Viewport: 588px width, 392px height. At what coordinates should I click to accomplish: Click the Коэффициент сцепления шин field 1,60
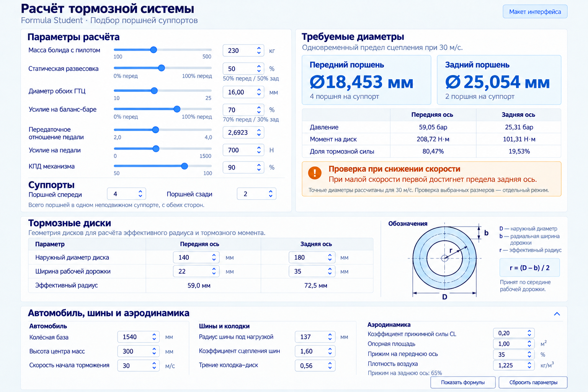click(x=315, y=351)
